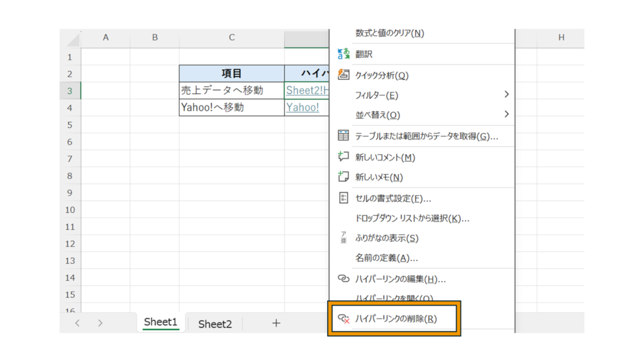Click the furigana display (ふりがなの表示) icon
Viewport: 644px width, 362px height.
pyautogui.click(x=343, y=238)
